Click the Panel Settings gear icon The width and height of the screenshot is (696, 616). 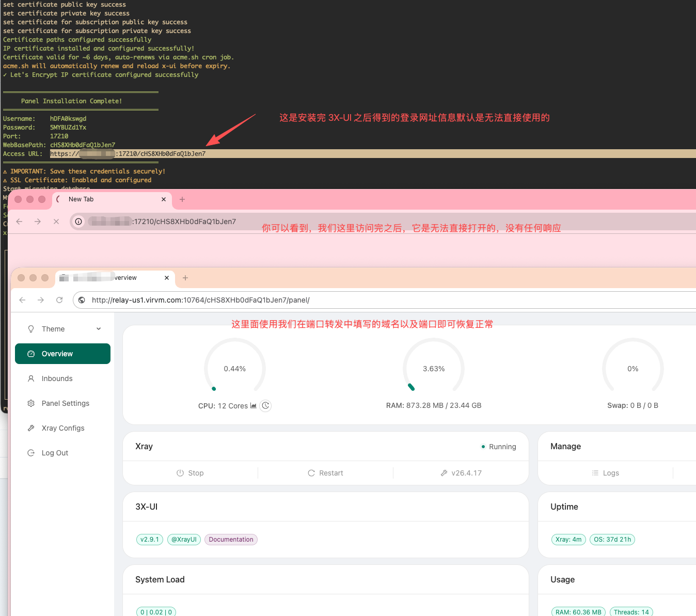click(31, 403)
